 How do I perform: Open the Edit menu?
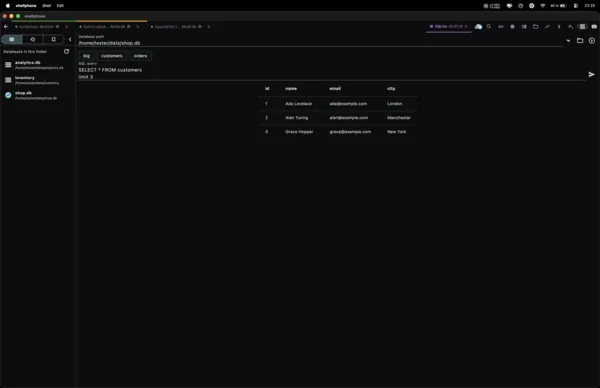pos(60,6)
